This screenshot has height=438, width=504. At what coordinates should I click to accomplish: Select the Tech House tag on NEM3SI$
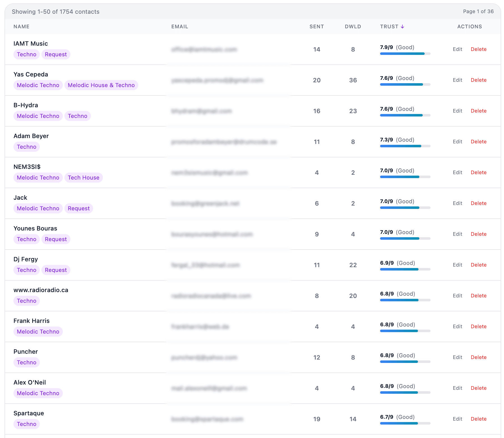(x=83, y=177)
